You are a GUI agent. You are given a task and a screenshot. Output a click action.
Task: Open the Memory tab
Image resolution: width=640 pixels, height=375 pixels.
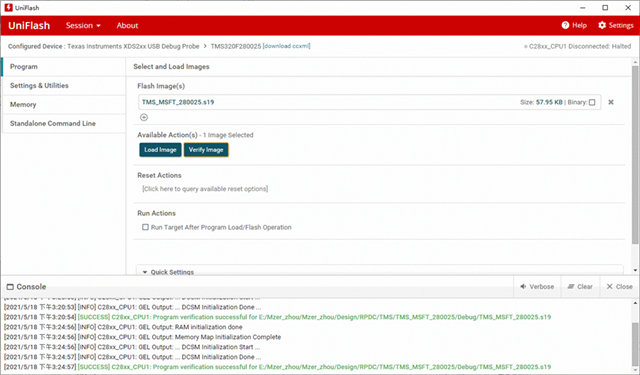[64, 104]
